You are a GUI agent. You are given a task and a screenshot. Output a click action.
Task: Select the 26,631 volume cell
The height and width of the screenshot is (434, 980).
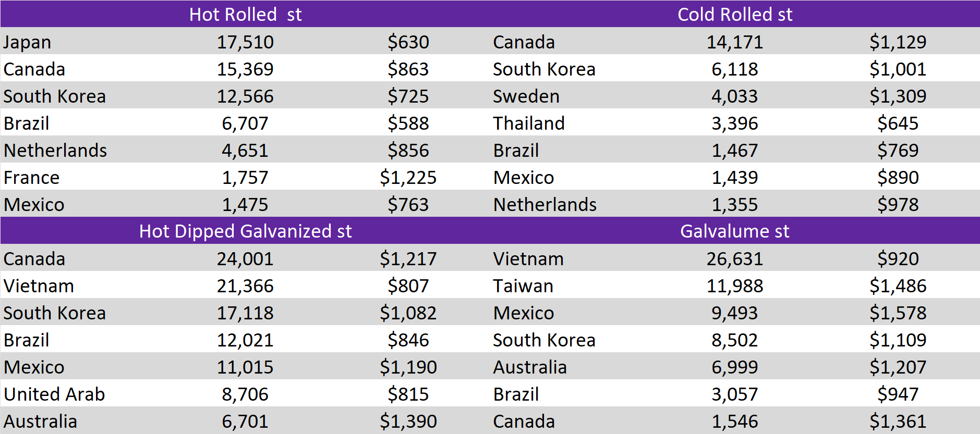tap(734, 259)
